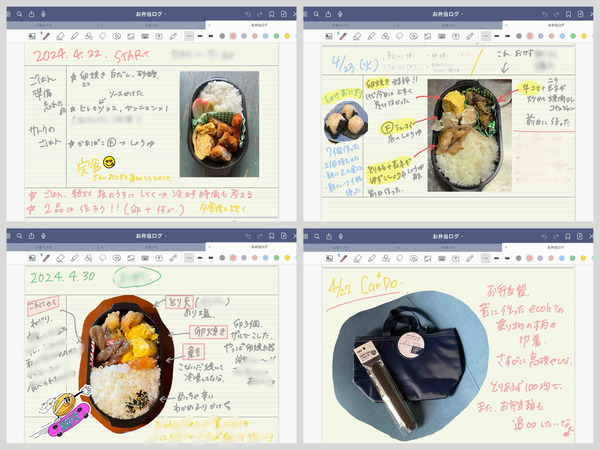This screenshot has width=600, height=450.
Task: Activate the laser pointer tool in the 4/23 note
Action: click(470, 36)
